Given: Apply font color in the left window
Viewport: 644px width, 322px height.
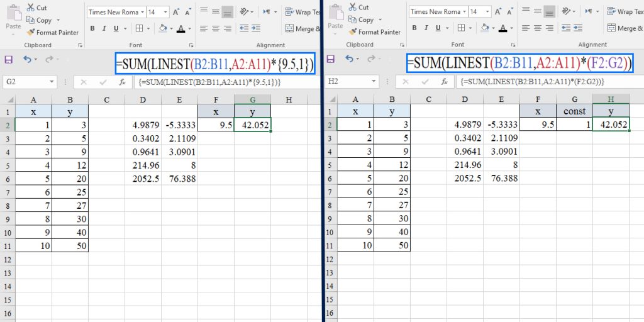Looking at the screenshot, I should pos(180,28).
